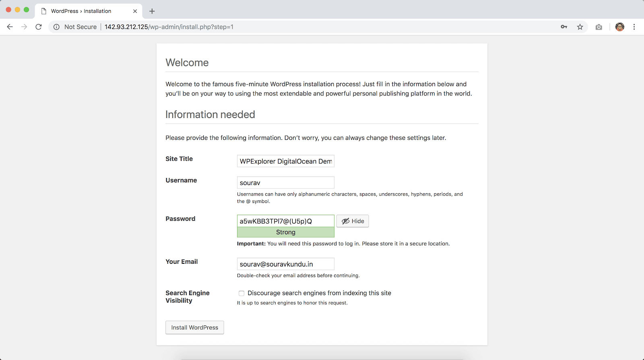
Task: Open the Chrome three-dot menu
Action: click(x=634, y=27)
